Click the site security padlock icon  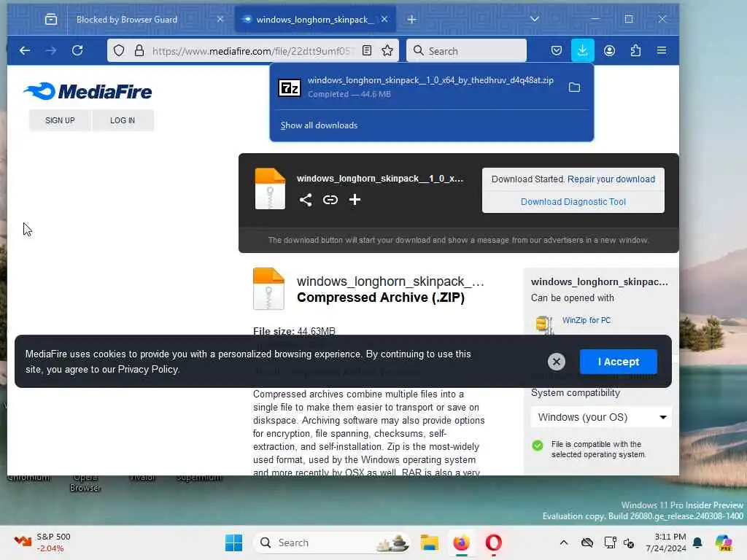point(139,50)
